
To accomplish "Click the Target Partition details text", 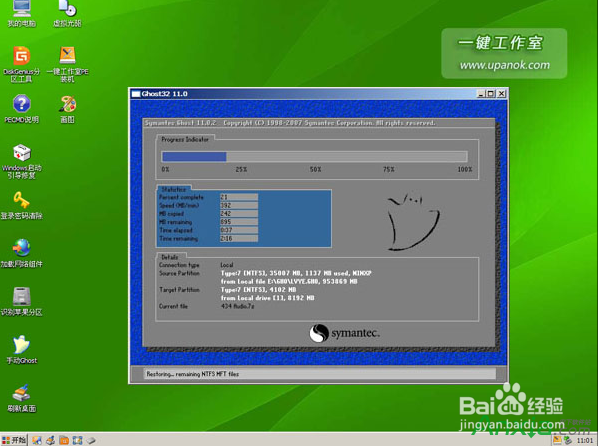I will tap(267, 294).
